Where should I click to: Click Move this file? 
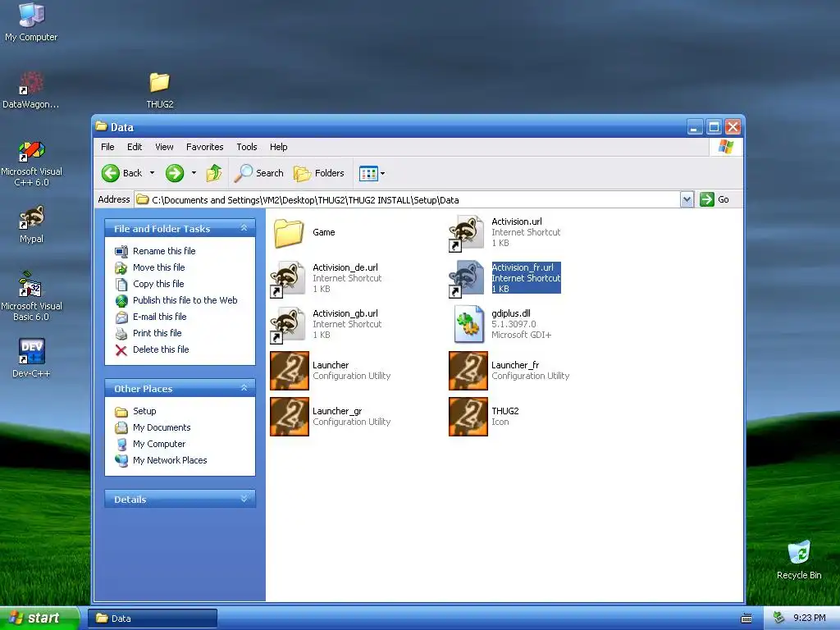click(x=158, y=267)
